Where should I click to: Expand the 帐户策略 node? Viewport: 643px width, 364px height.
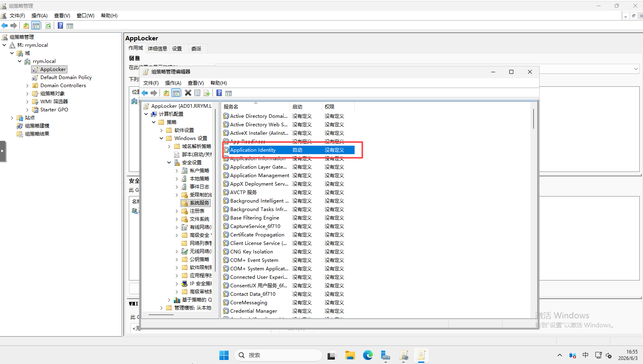177,171
